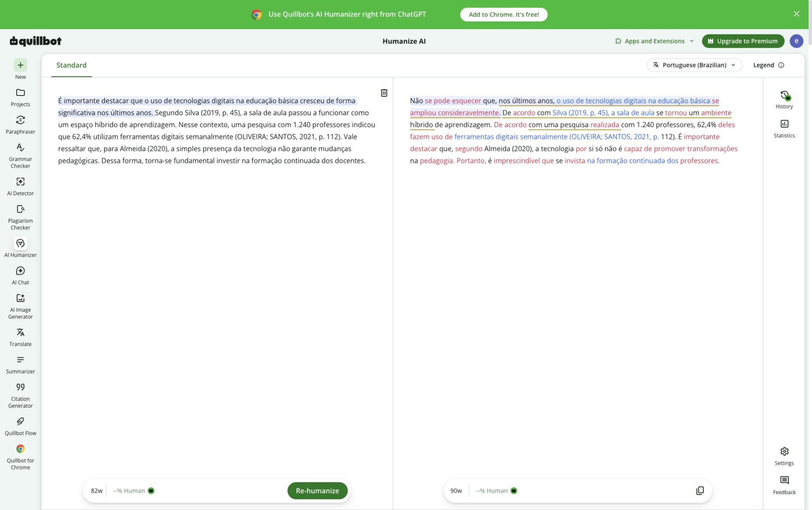Open the Feedback panel
The image size is (812, 510).
click(784, 485)
